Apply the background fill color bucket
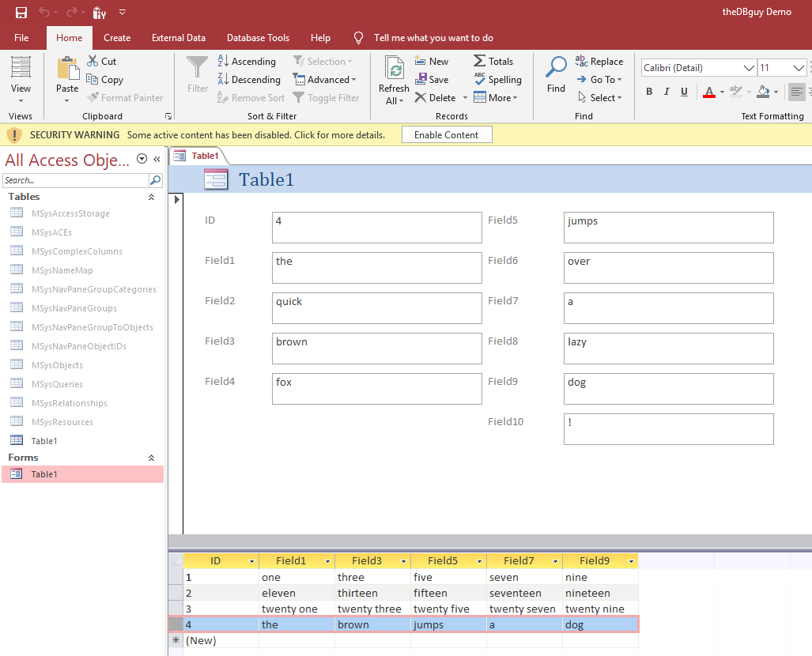812x656 pixels. tap(763, 92)
